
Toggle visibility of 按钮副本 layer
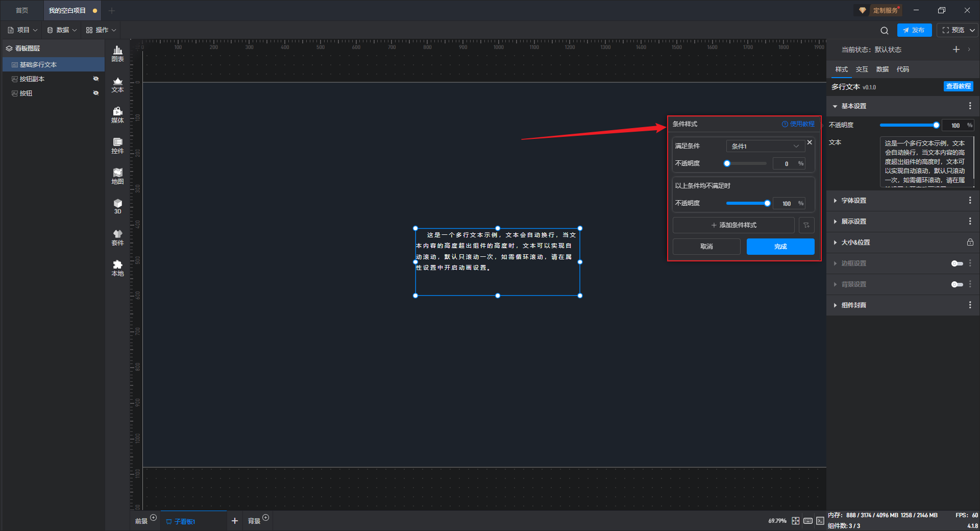(x=95, y=79)
